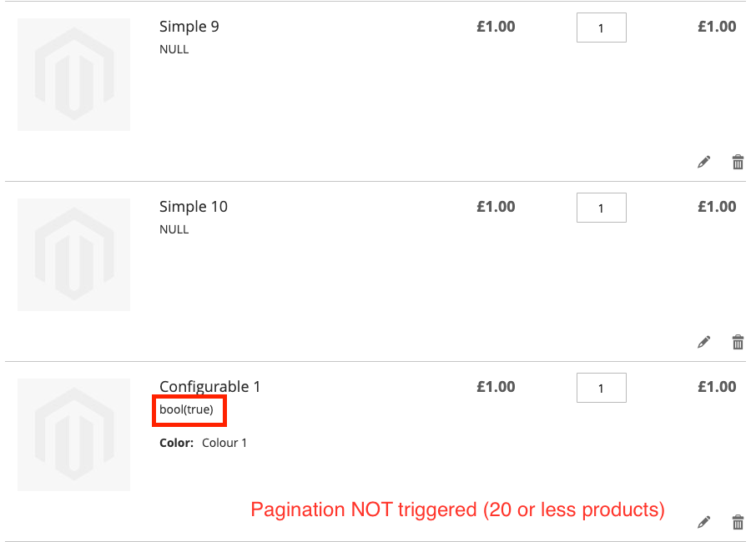Click the Configurable 1 product thumbnail
Viewport: 756px width, 542px height.
point(73,434)
